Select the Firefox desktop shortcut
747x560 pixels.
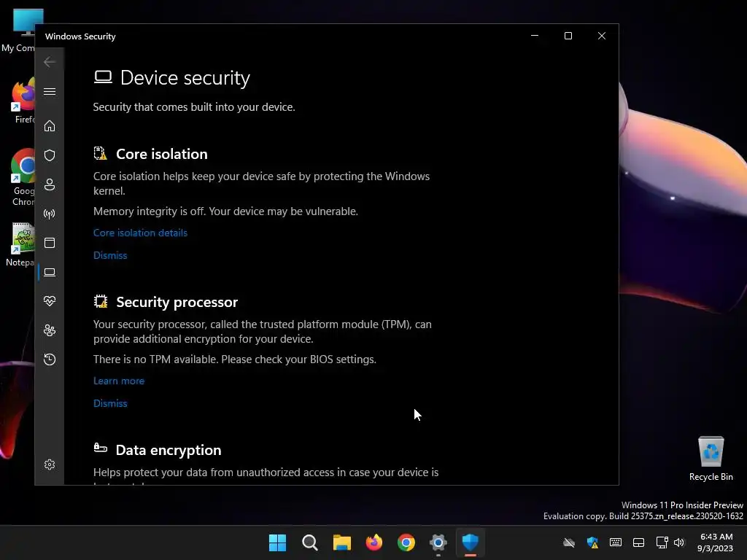23,101
